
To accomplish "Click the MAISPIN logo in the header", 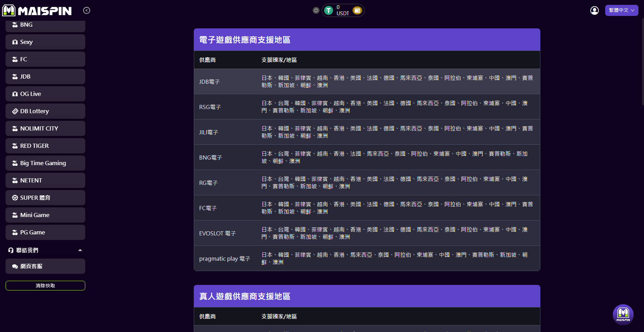I will click(x=37, y=10).
